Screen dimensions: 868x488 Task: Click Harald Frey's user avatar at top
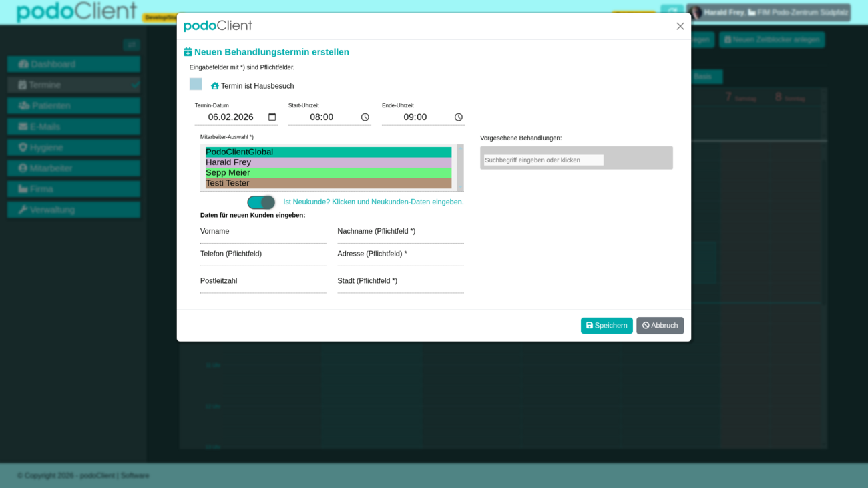696,13
